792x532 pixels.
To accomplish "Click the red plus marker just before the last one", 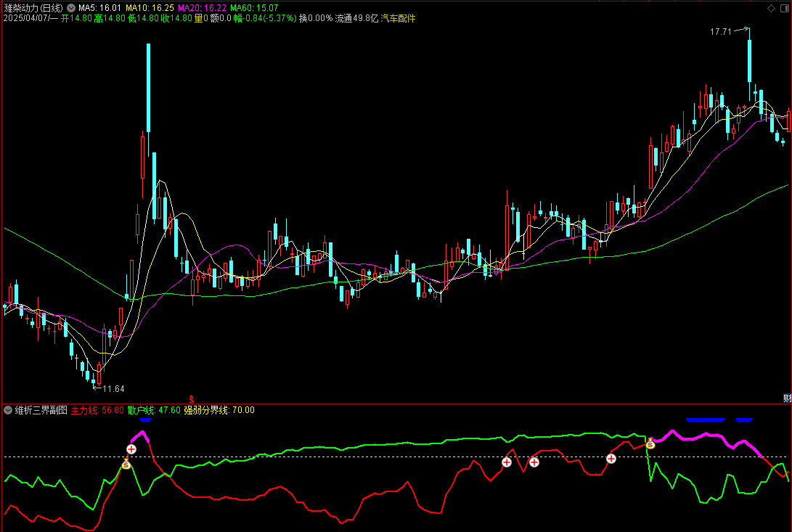I will point(534,462).
